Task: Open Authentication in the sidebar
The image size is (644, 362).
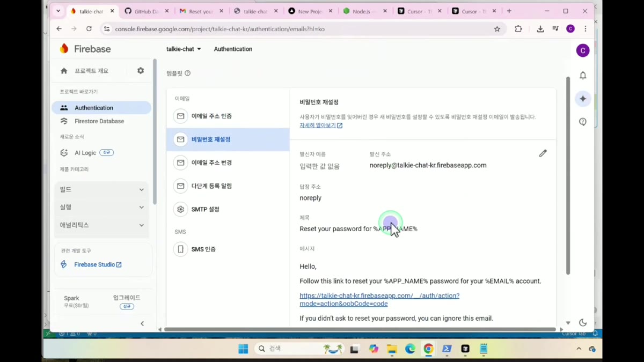Action: point(101,108)
